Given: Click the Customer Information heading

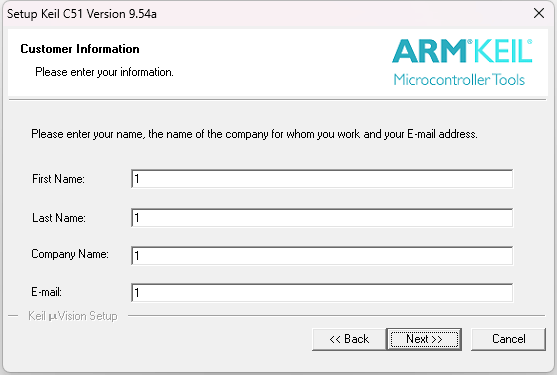Looking at the screenshot, I should click(x=80, y=49).
